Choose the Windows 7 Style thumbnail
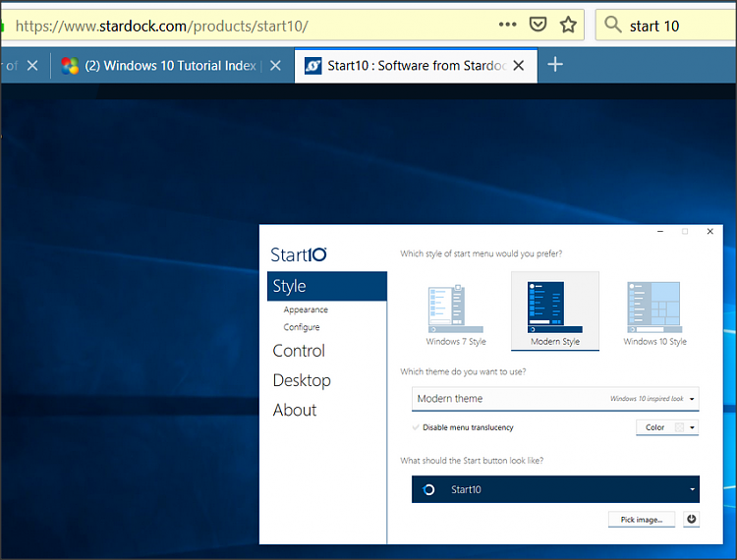 [x=456, y=312]
